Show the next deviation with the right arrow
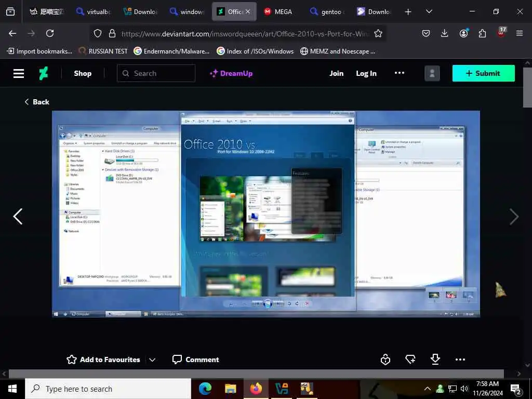532x399 pixels. coord(514,217)
